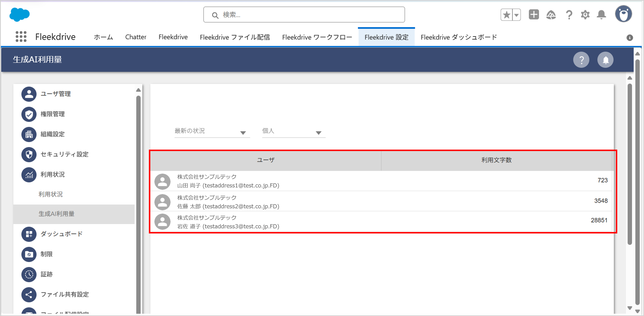Open the Trailhead guidance icon

click(x=551, y=15)
